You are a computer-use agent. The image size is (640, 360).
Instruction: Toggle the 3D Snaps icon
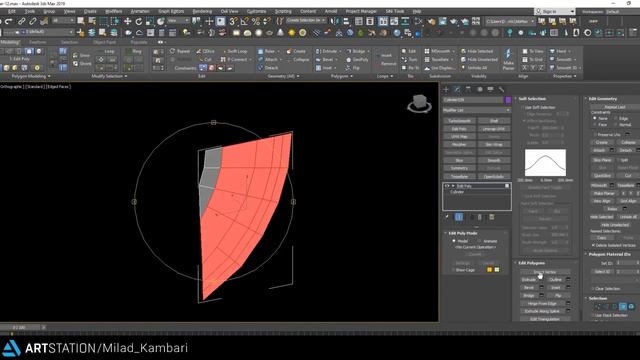[233, 21]
